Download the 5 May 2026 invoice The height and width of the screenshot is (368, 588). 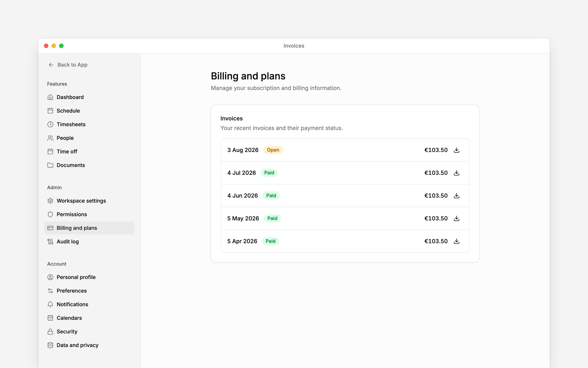[456, 218]
